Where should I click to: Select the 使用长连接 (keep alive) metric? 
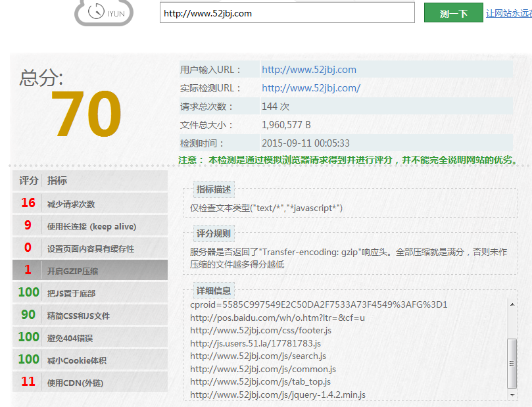(91, 226)
